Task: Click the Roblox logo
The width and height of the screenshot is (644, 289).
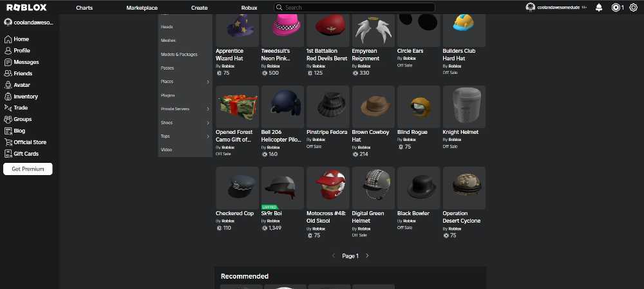Action: coord(26,7)
